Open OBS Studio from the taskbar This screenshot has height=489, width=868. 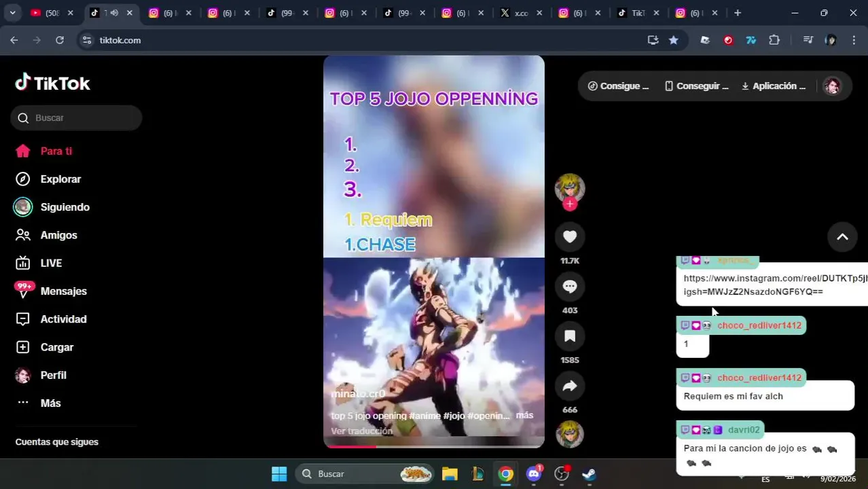point(562,474)
